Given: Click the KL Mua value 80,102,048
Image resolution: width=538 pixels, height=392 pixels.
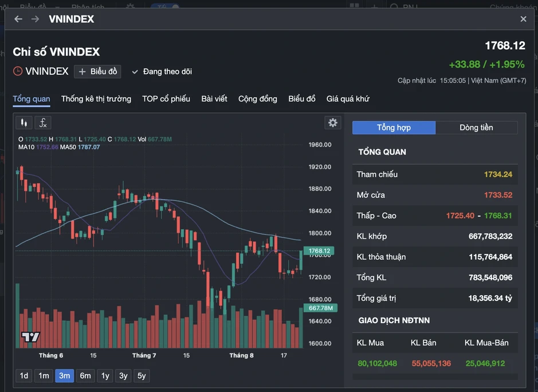Looking at the screenshot, I should (377, 363).
